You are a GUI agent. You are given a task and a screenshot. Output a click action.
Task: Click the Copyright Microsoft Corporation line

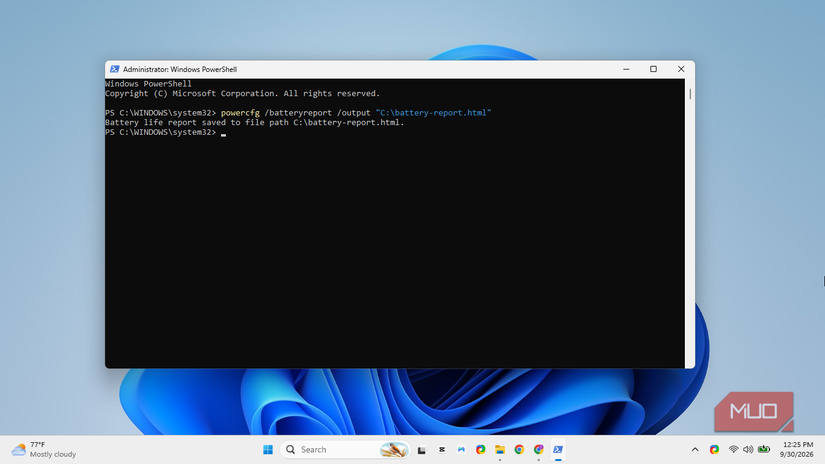point(243,94)
